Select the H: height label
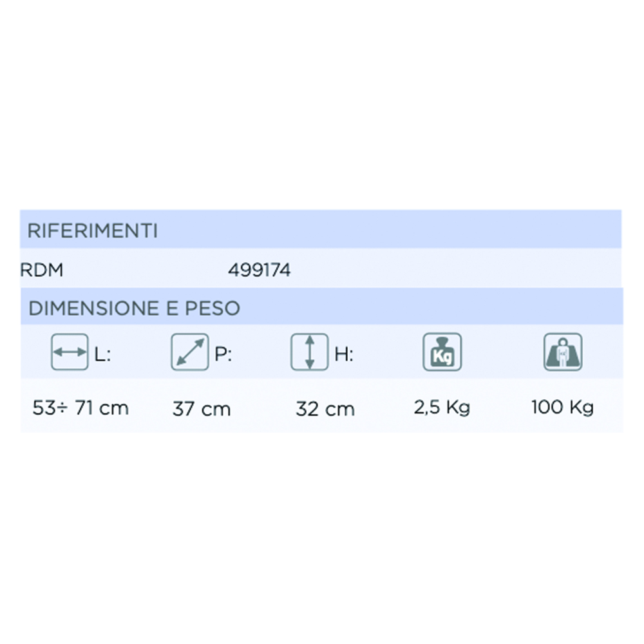Screen dimensions: 644x644 click(x=343, y=354)
